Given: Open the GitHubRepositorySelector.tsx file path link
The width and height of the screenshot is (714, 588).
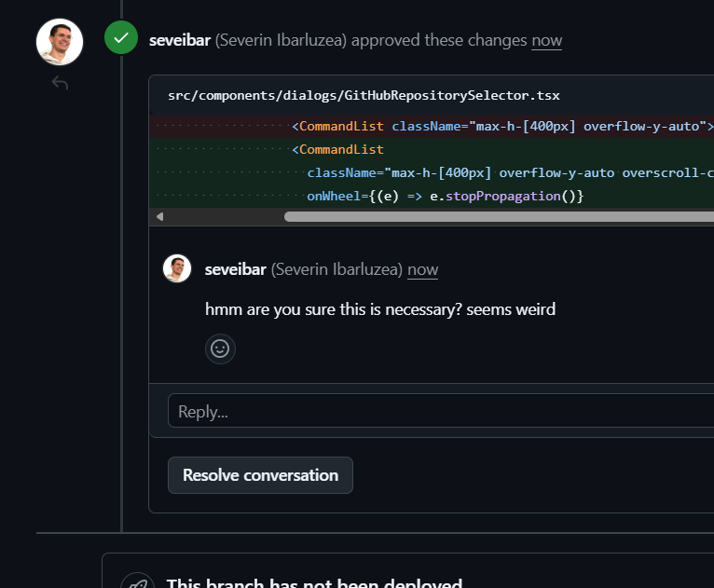Looking at the screenshot, I should [x=364, y=96].
